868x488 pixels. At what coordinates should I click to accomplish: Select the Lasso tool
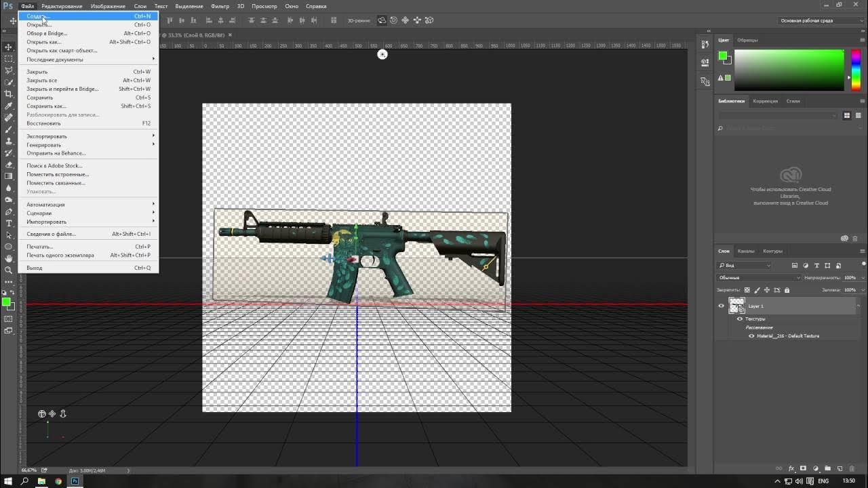(9, 70)
